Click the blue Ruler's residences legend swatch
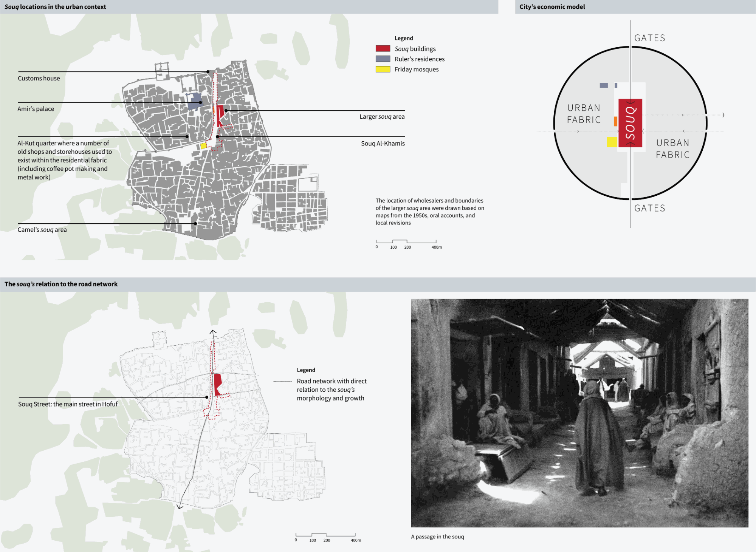Viewport: 756px width, 552px height. click(383, 59)
